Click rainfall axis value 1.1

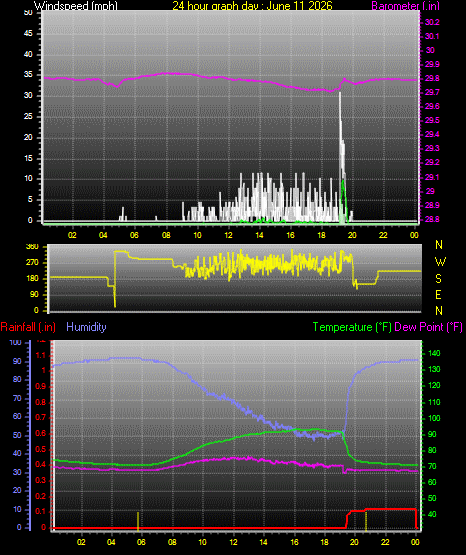[41, 355]
